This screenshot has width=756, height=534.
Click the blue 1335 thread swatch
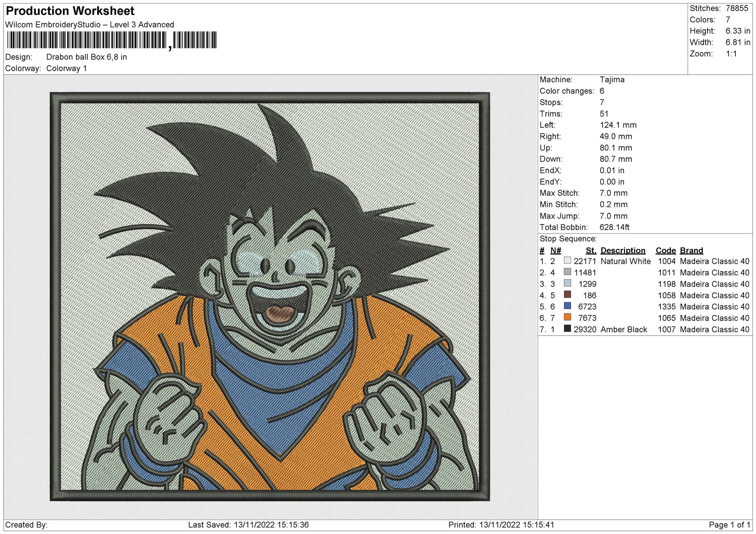567,306
